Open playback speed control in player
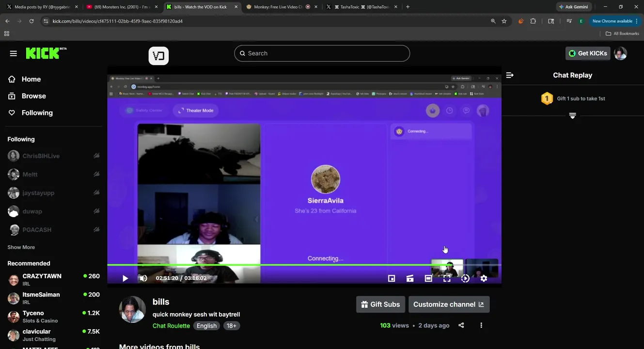This screenshot has width=644, height=349. (465, 278)
